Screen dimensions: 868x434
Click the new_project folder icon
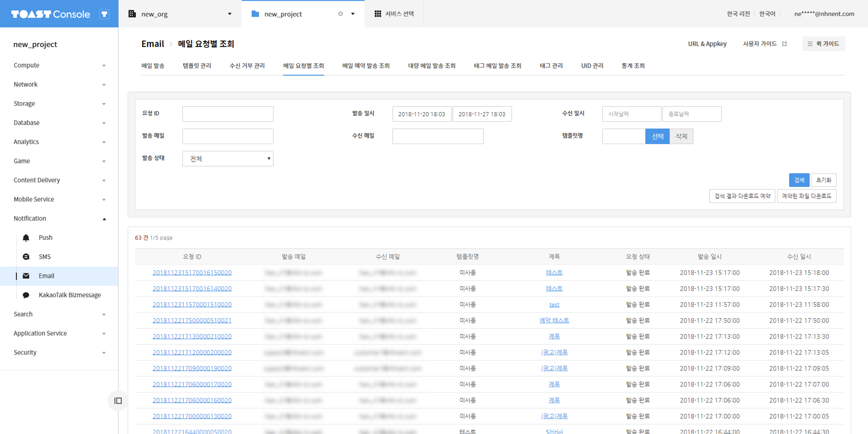255,14
